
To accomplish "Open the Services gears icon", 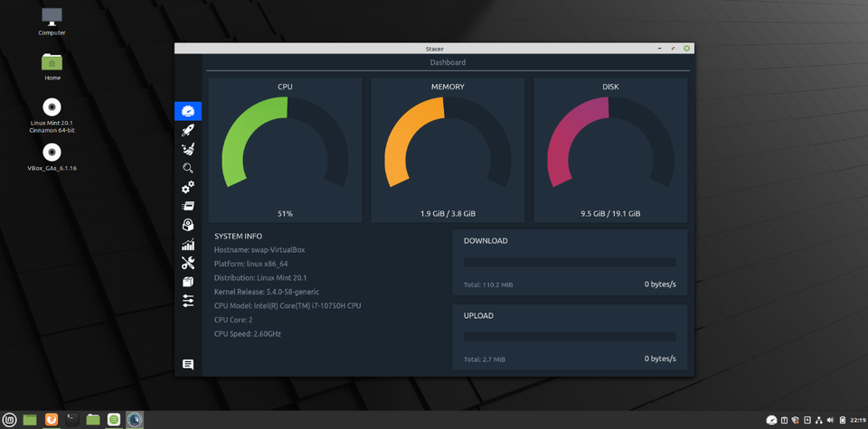I will click(x=188, y=187).
